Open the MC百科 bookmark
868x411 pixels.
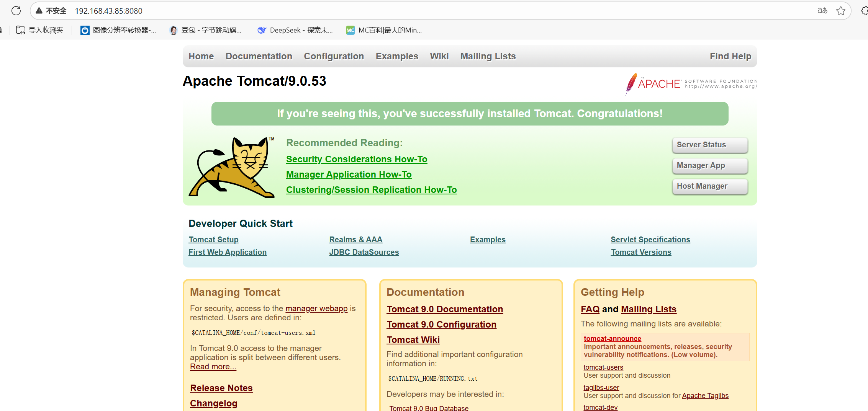(384, 30)
